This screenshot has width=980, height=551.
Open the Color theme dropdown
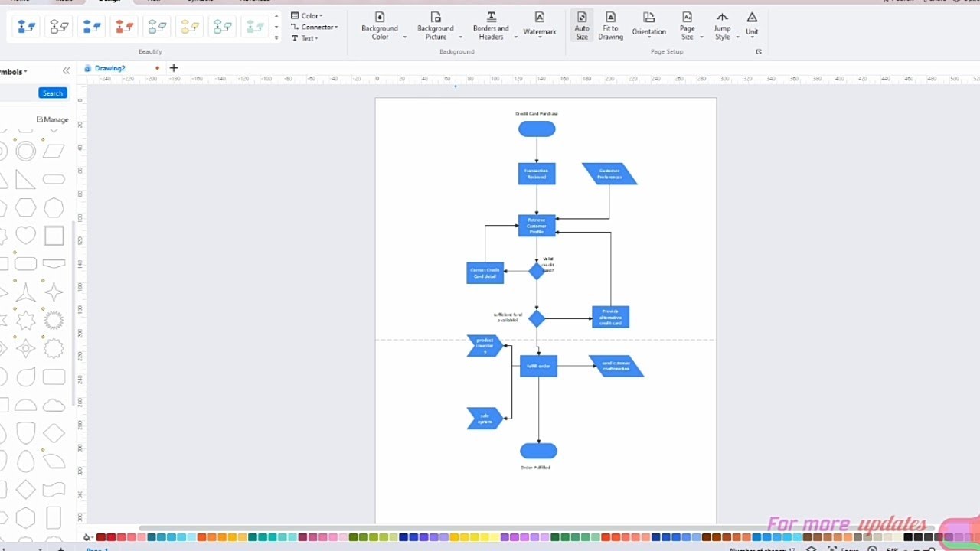307,15
